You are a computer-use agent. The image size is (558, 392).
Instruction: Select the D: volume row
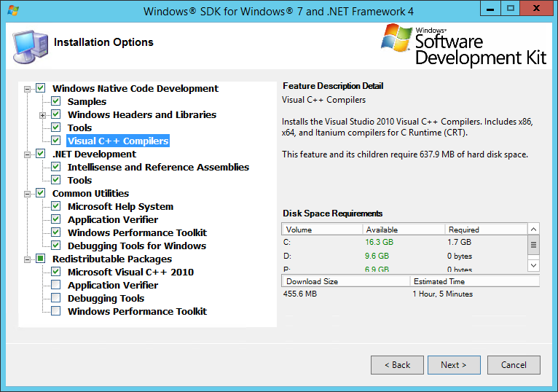point(404,256)
